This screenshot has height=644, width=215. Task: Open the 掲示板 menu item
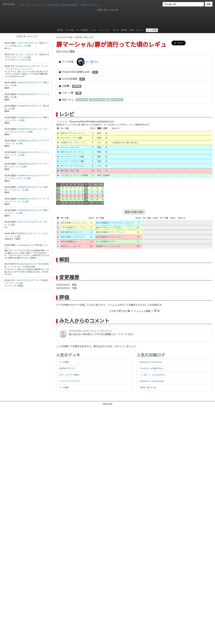(60, 30)
